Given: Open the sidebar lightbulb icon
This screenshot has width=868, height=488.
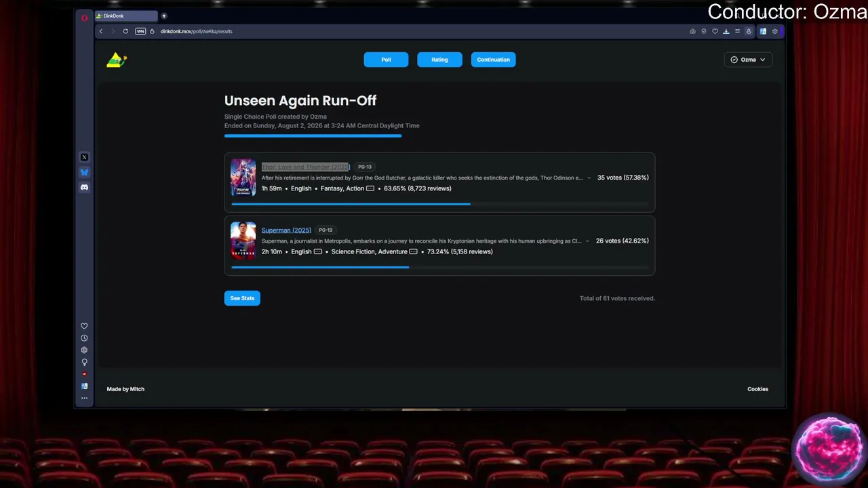Looking at the screenshot, I should click(x=84, y=362).
